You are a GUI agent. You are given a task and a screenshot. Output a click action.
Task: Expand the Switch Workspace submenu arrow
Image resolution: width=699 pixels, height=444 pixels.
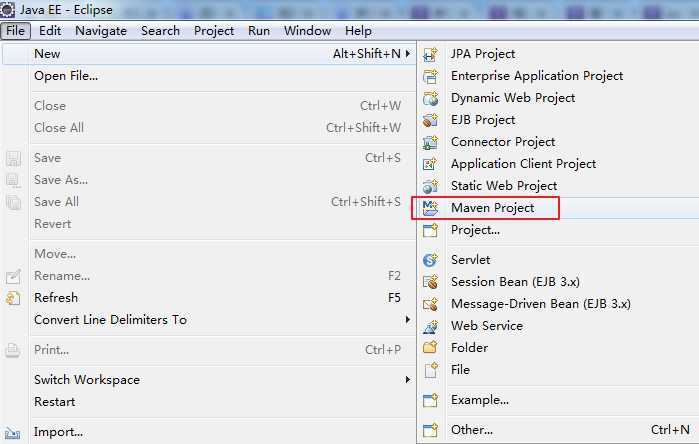pos(407,380)
